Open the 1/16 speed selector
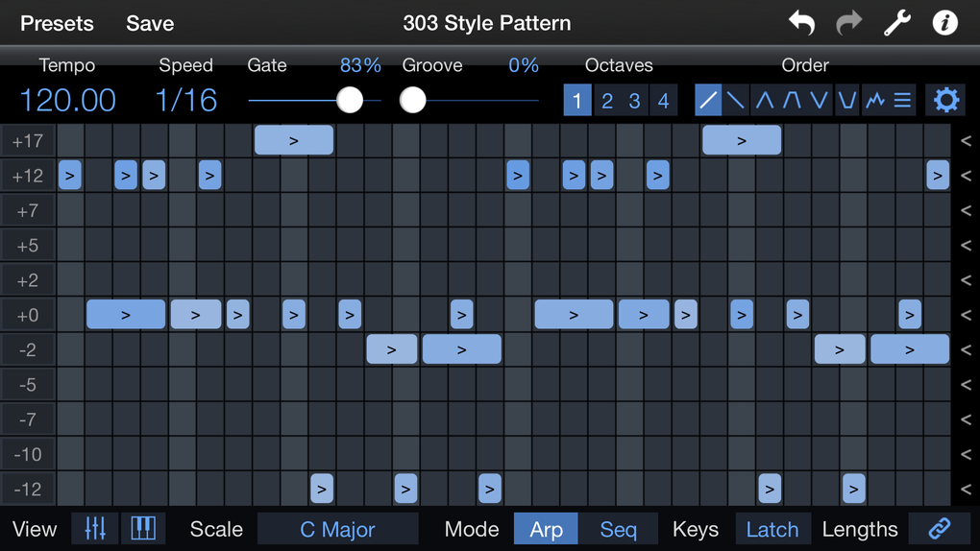The width and height of the screenshot is (980, 551). (185, 100)
